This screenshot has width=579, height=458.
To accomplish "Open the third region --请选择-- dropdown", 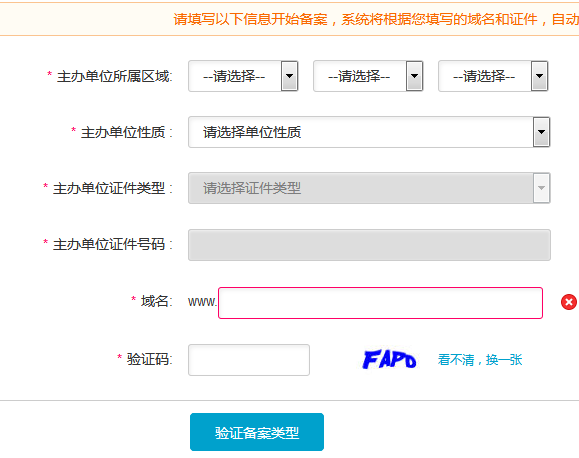I will click(x=493, y=76).
